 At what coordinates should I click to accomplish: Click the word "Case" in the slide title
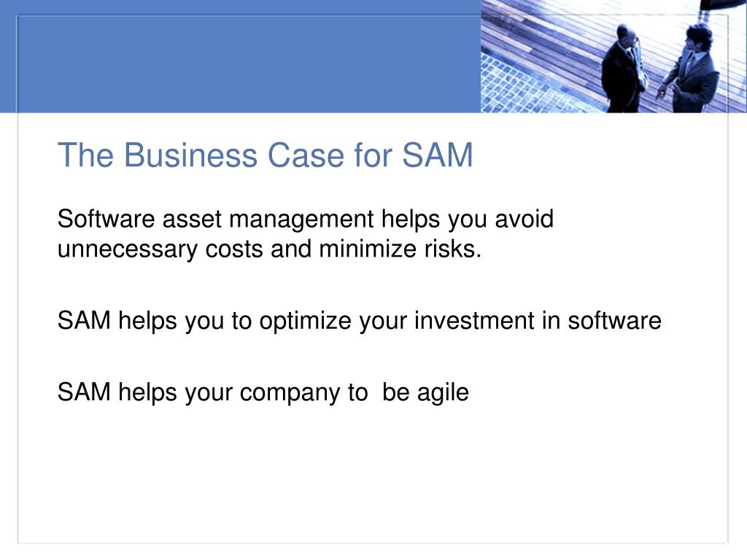(306, 155)
